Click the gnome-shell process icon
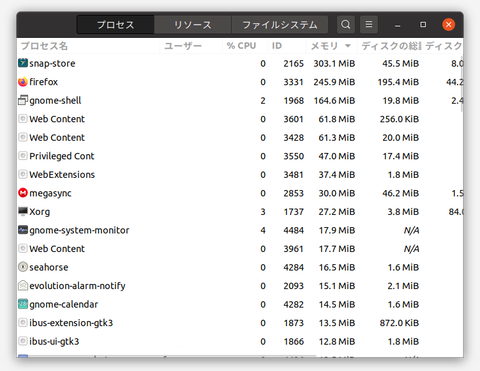Image resolution: width=480 pixels, height=371 pixels. coord(23,100)
